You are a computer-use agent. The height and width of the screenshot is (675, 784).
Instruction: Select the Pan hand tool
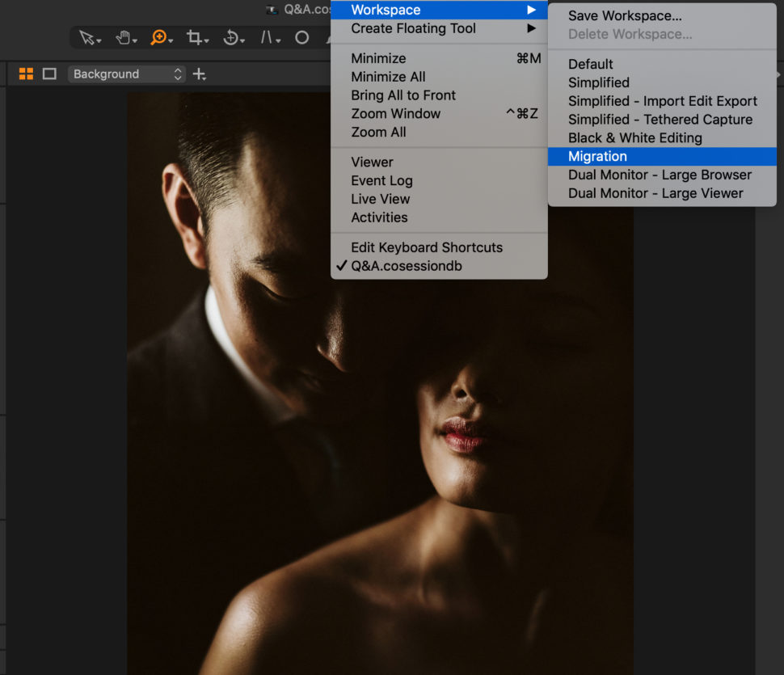(124, 37)
